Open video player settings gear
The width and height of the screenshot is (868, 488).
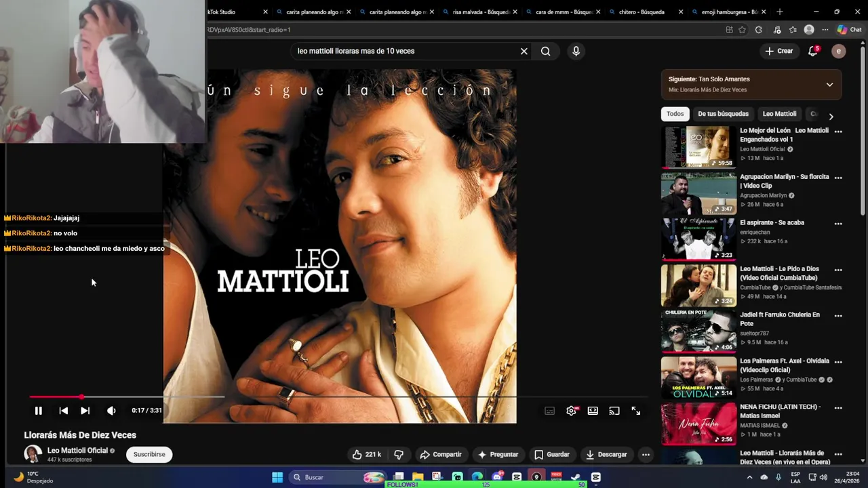click(x=572, y=411)
